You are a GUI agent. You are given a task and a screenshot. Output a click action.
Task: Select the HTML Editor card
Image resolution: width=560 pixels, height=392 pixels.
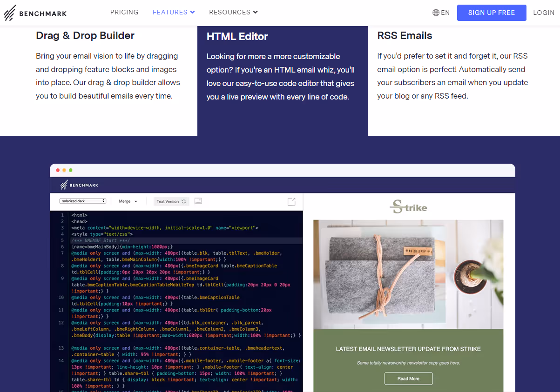pos(283,80)
